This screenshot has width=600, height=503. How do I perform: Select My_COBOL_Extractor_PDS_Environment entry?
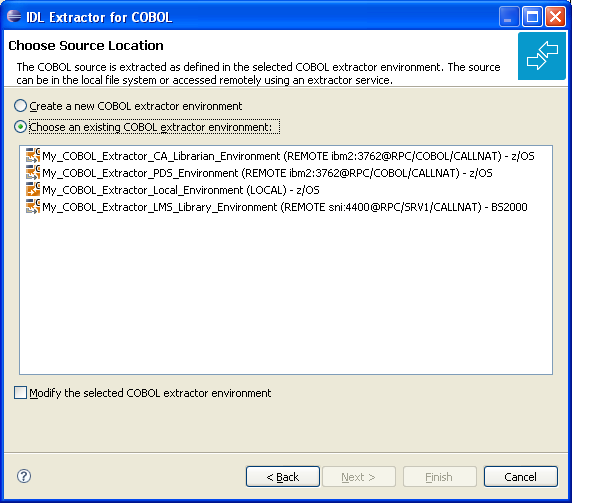pos(259,173)
